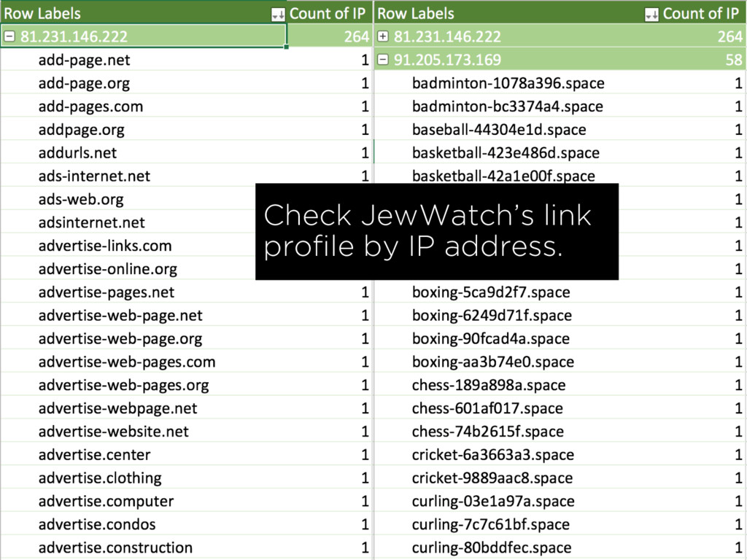Select the boxing-5ca9d2f7.space row
Screen dimensions: 747x560
point(560,292)
